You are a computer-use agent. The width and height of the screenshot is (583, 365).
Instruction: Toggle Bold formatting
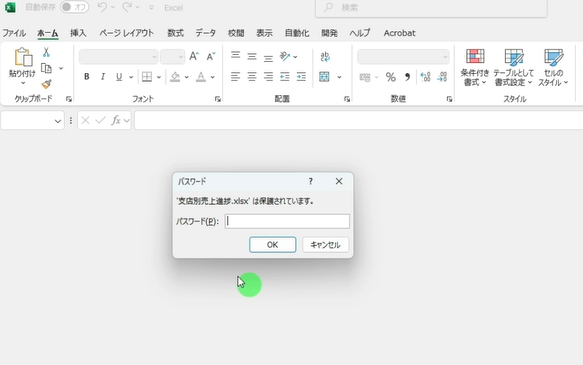click(x=87, y=77)
